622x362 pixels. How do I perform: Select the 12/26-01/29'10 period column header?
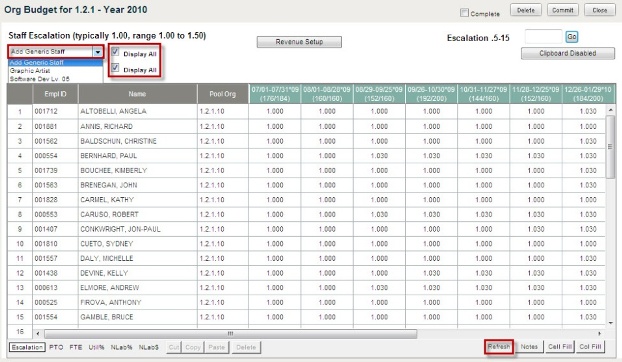click(588, 94)
